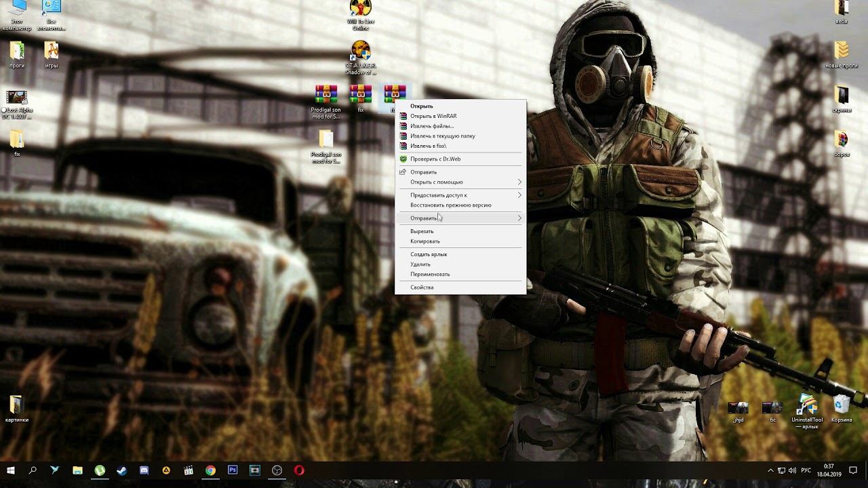Show hidden system tray icons
Viewport: 868px width, 488px height.
770,470
